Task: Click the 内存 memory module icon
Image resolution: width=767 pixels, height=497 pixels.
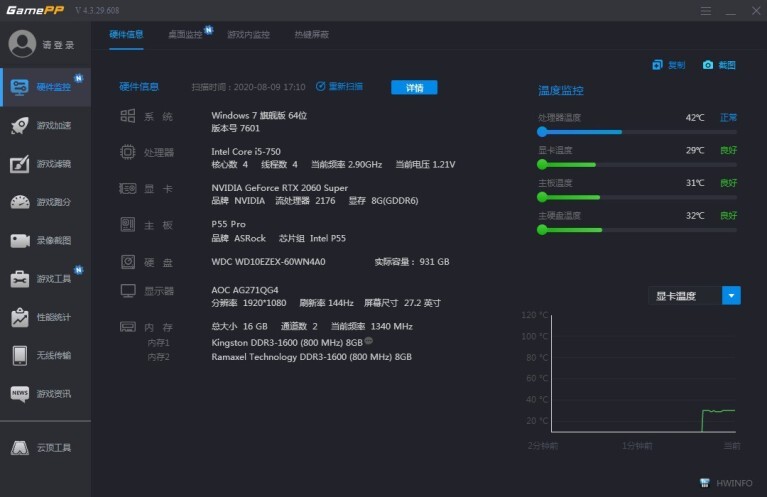Action: (128, 327)
